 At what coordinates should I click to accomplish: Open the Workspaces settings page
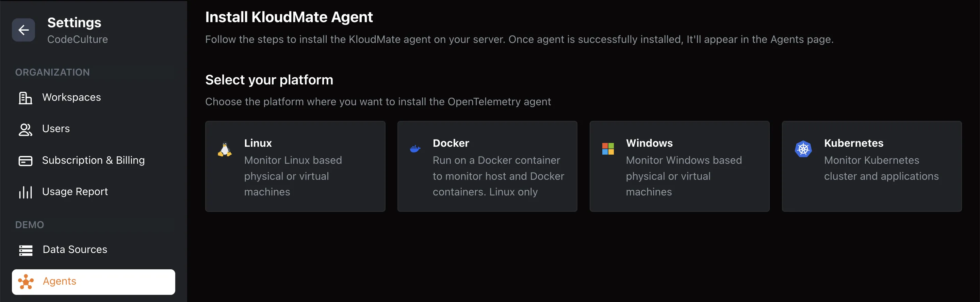(x=94, y=97)
